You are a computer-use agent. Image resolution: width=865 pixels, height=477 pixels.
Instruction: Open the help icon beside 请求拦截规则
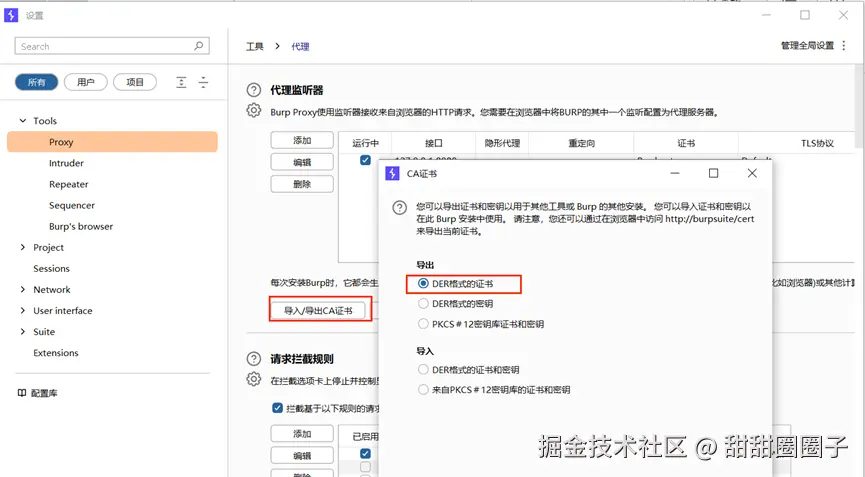[254, 359]
